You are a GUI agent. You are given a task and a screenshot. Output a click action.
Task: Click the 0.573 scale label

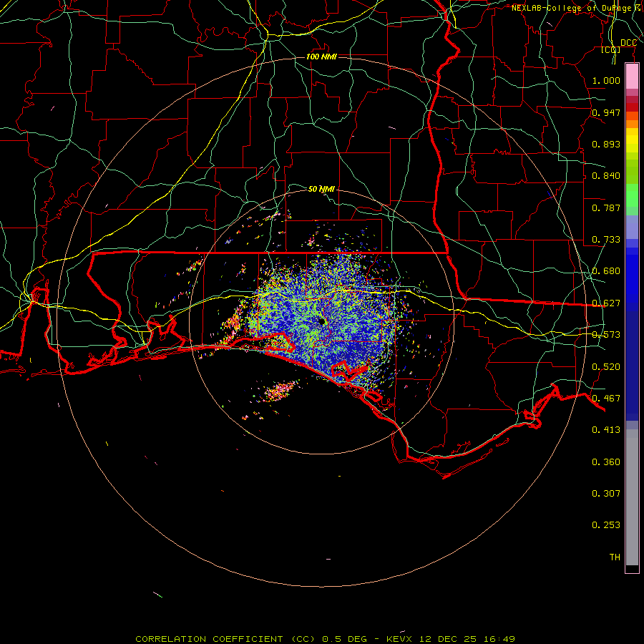[606, 335]
